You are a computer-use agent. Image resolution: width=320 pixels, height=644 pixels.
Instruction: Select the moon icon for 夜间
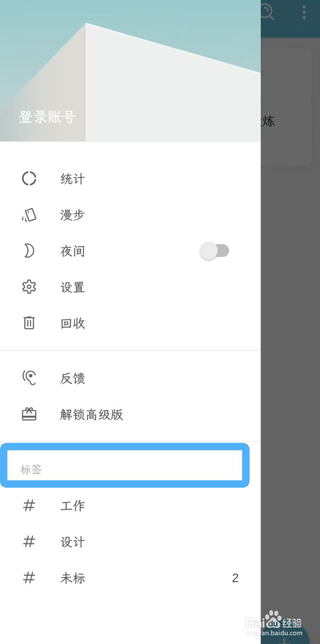click(x=29, y=250)
